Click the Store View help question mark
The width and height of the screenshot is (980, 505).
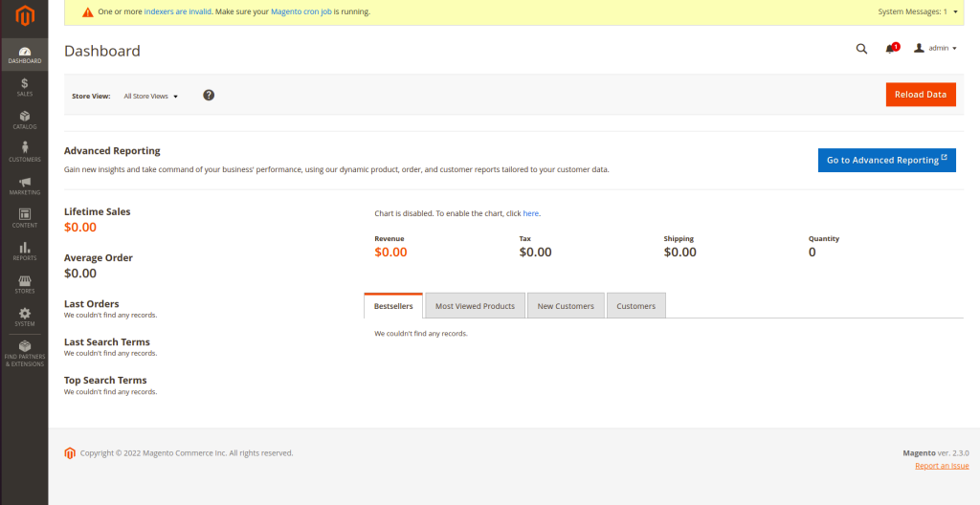point(209,95)
